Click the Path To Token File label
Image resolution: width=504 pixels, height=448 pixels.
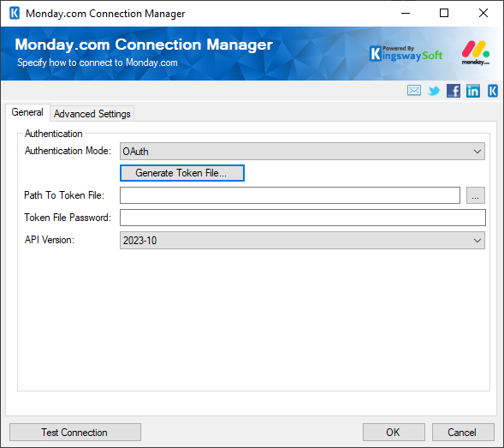(64, 195)
